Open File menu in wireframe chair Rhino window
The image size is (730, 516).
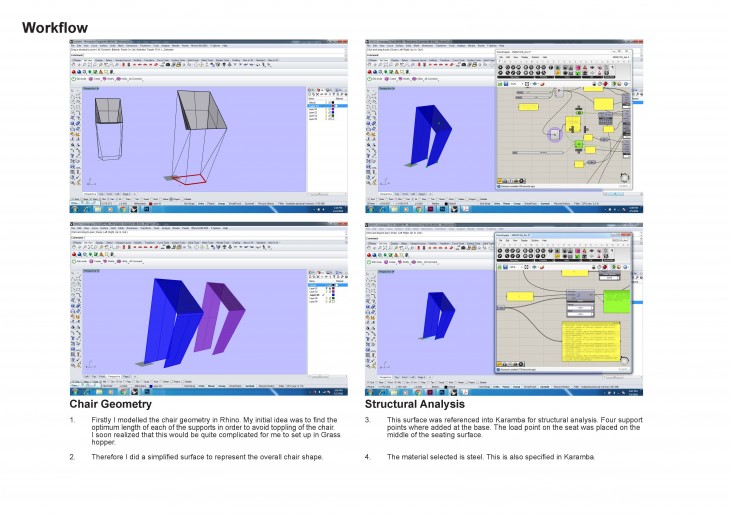coord(74,45)
